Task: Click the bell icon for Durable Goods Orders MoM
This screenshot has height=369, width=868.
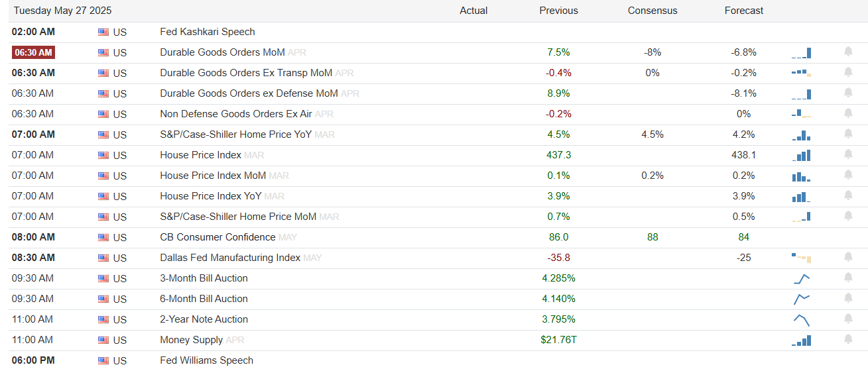Action: tap(847, 52)
